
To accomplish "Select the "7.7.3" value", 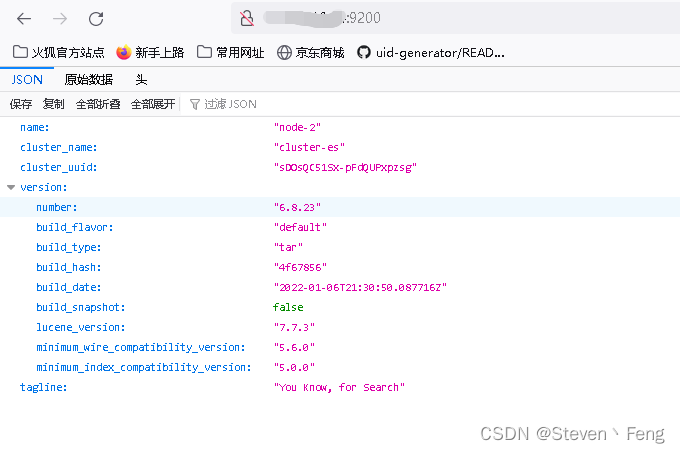I will pos(294,327).
